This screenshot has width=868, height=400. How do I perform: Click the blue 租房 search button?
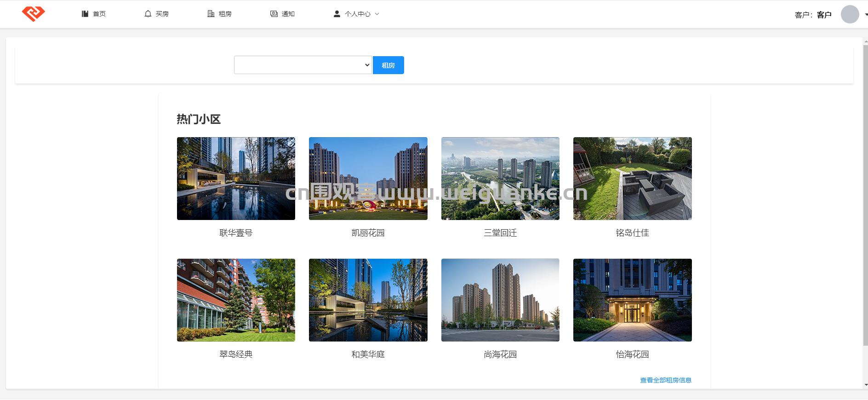point(388,65)
